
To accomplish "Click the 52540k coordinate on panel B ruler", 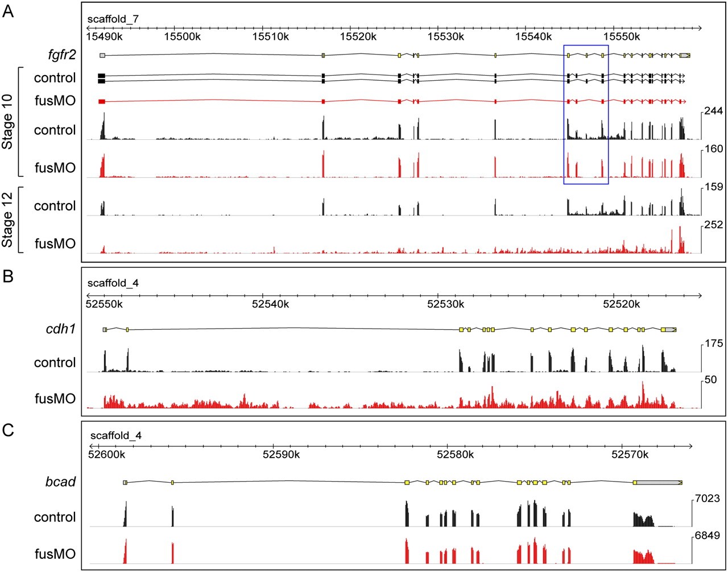I will (x=271, y=304).
